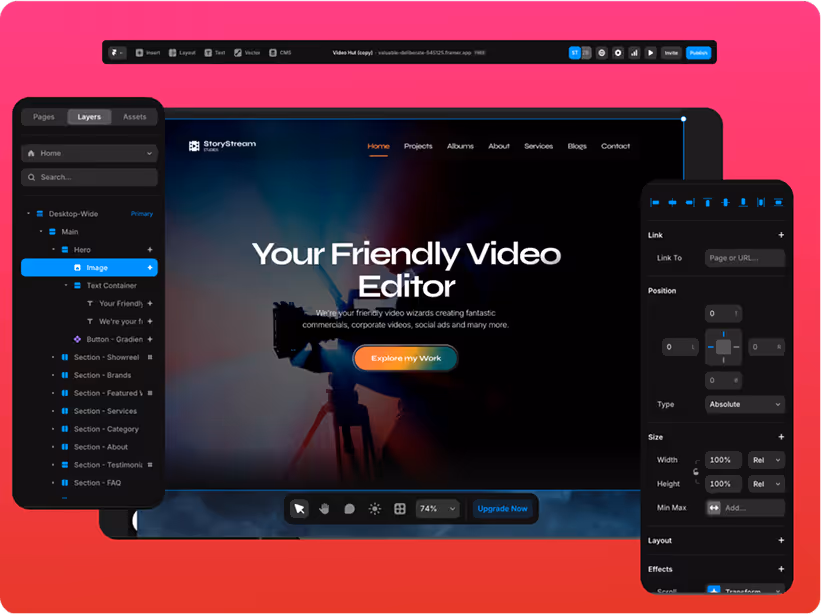
Task: Open the 74% zoom dropdown
Action: click(437, 509)
